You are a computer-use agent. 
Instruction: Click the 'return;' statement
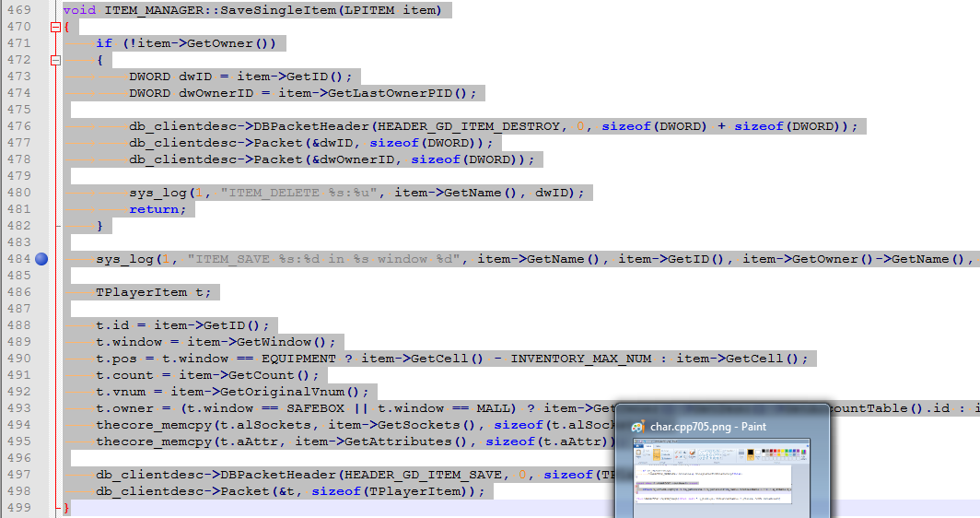tap(157, 209)
